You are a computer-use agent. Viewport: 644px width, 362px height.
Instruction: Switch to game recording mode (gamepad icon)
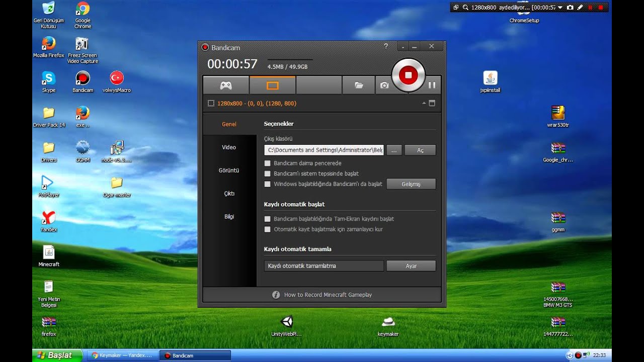tap(226, 85)
